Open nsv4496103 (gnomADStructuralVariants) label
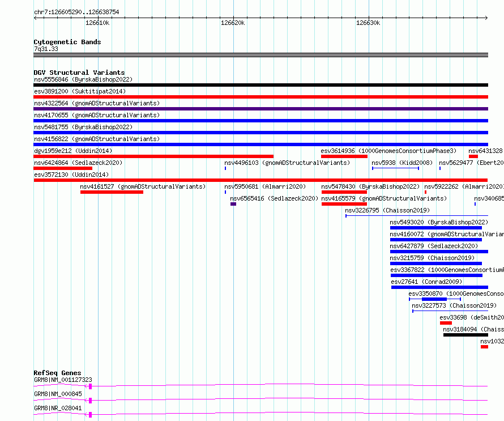Viewport: 504px width, 421px height. pyautogui.click(x=287, y=163)
